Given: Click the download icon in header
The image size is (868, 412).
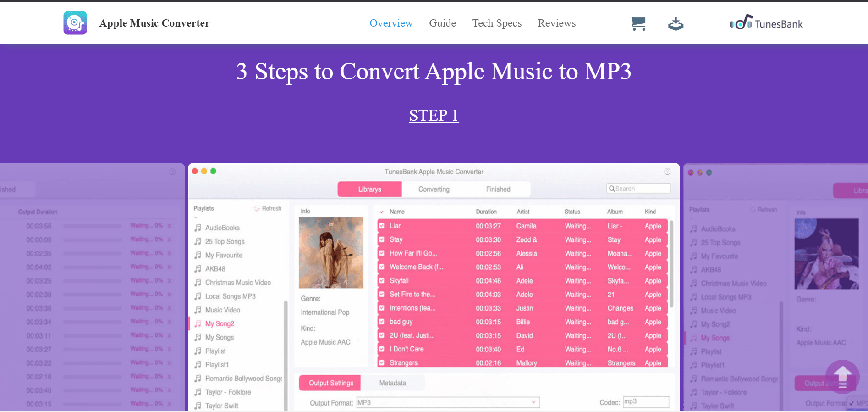Looking at the screenshot, I should 676,23.
